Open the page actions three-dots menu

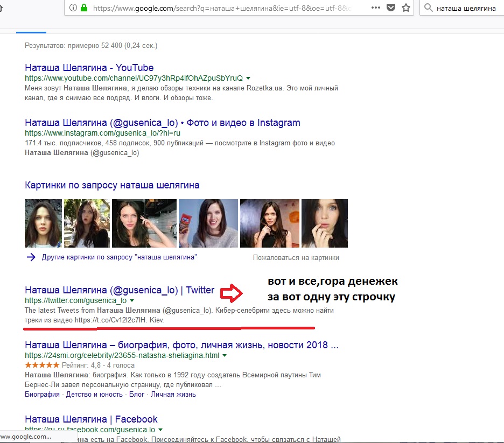pos(375,8)
